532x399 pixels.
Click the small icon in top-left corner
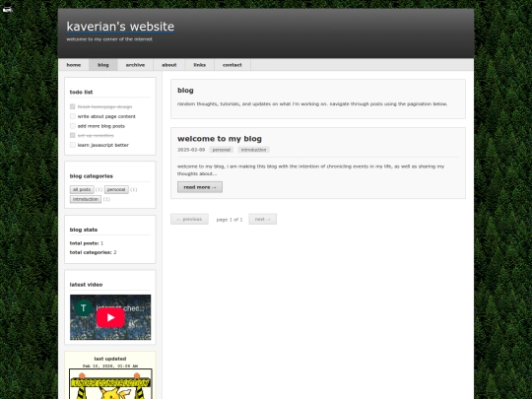(7, 10)
